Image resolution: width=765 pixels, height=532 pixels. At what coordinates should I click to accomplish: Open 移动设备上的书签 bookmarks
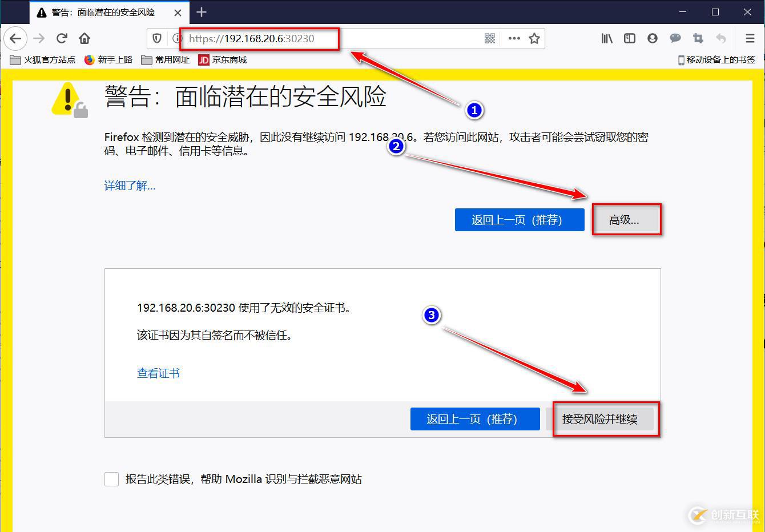pyautogui.click(x=716, y=59)
